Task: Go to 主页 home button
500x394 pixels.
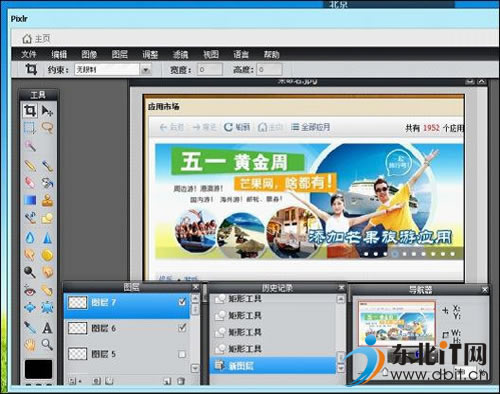Action: pyautogui.click(x=36, y=39)
